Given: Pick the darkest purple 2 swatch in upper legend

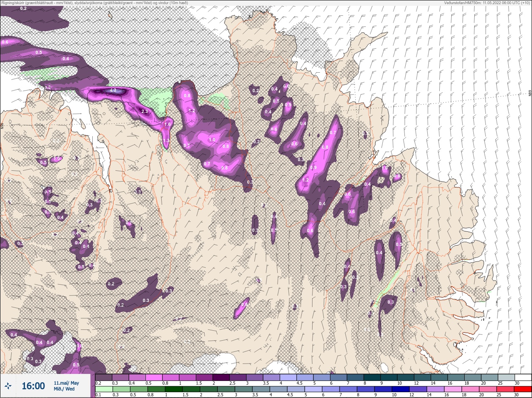Looking at the screenshot, I should click(x=222, y=377).
